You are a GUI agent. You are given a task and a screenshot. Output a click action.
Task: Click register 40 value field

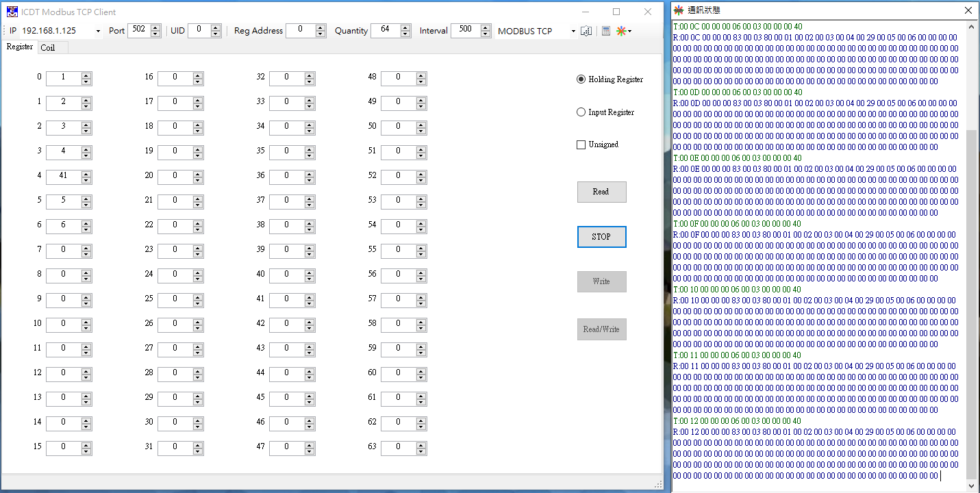tap(286, 275)
